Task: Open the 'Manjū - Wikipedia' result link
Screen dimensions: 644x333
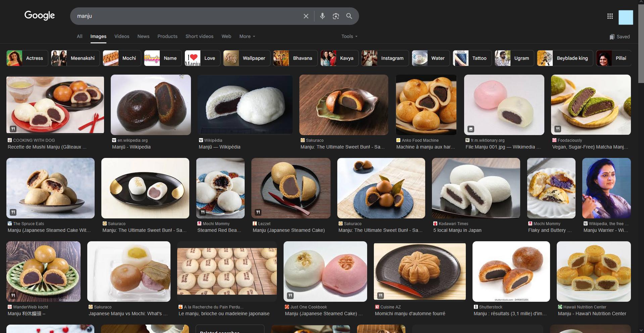Action: click(x=131, y=147)
